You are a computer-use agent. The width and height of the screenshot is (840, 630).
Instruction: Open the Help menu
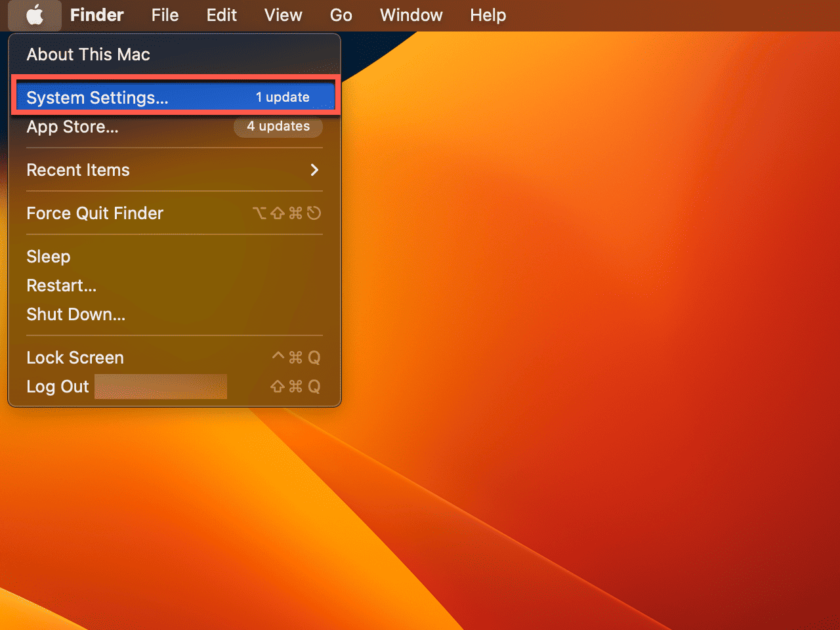click(488, 15)
